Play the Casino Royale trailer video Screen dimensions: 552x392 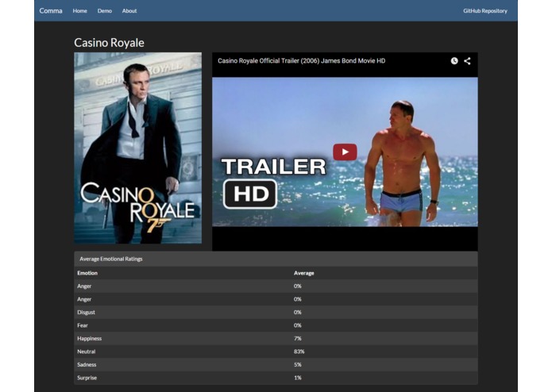pos(345,152)
